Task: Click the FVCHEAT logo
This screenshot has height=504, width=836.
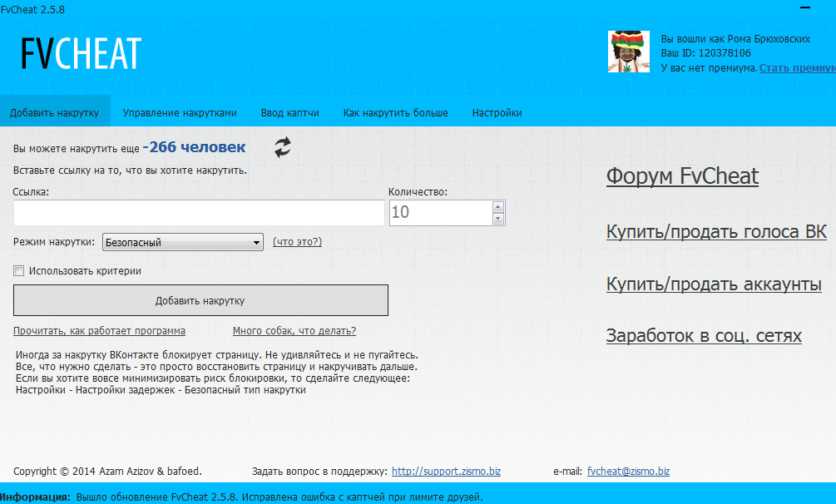Action: click(81, 53)
